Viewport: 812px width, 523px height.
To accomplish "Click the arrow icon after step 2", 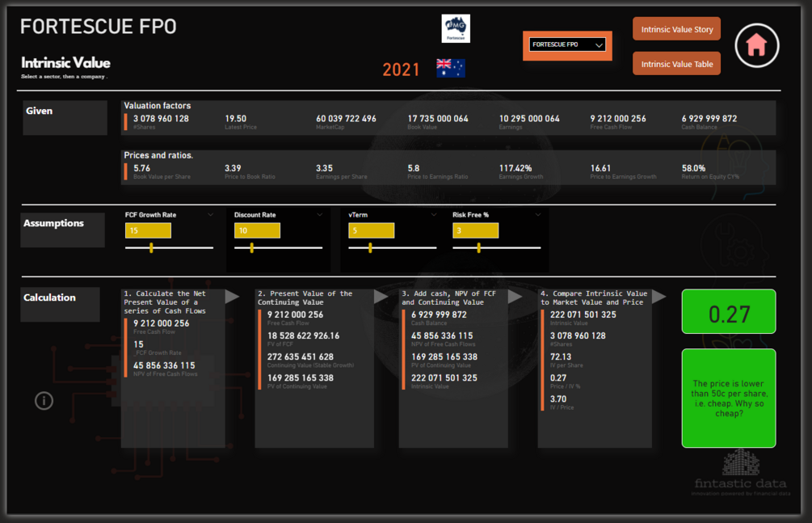I will pos(381,297).
